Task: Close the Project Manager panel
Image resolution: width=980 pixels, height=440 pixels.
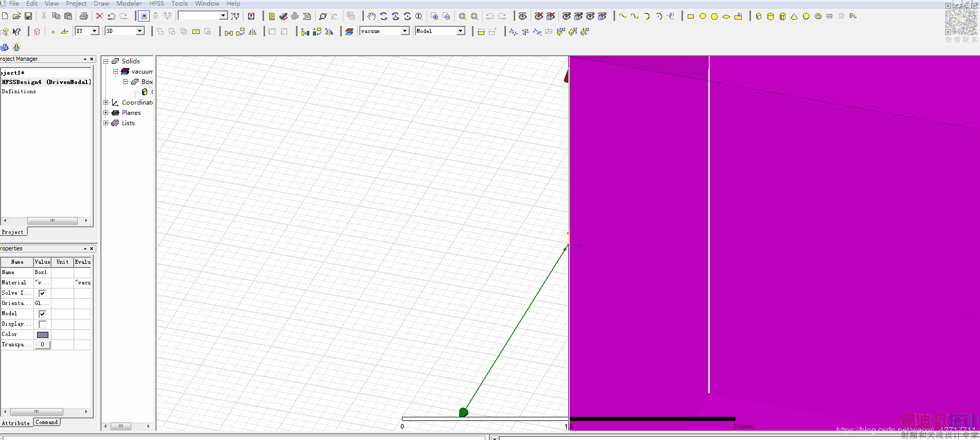Action: [x=92, y=59]
